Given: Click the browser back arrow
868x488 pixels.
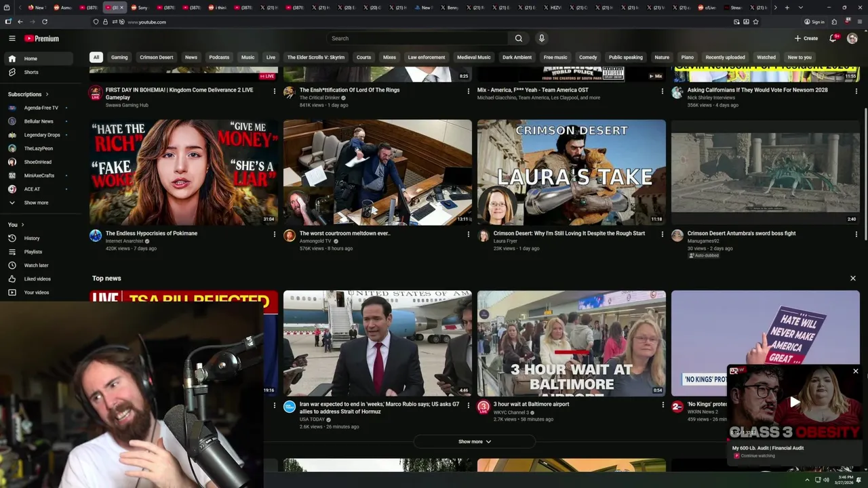Looking at the screenshot, I should pos(20,22).
